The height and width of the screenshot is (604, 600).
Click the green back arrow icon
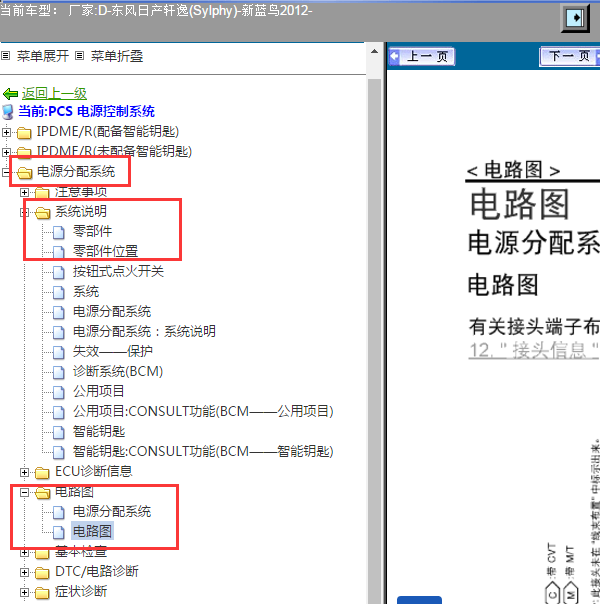tap(10, 94)
